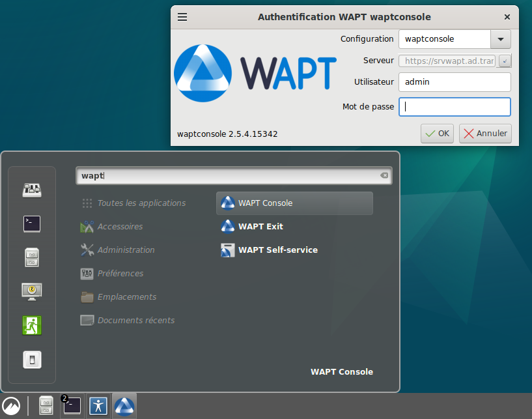
Task: Click the WAPT icon on taskbar
Action: pos(124,406)
